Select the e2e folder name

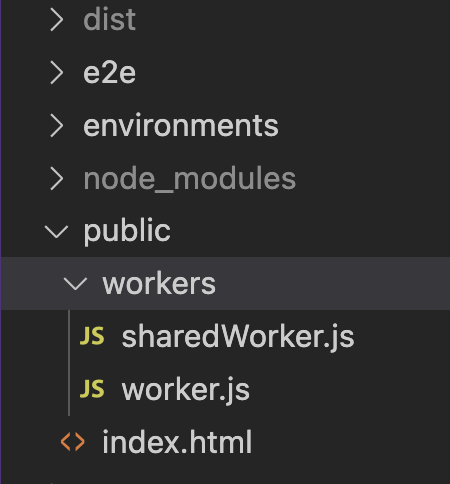coord(110,73)
